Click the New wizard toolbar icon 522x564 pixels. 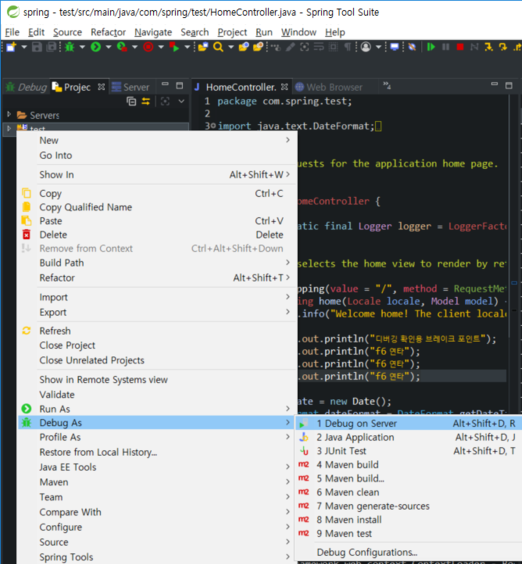click(11, 47)
